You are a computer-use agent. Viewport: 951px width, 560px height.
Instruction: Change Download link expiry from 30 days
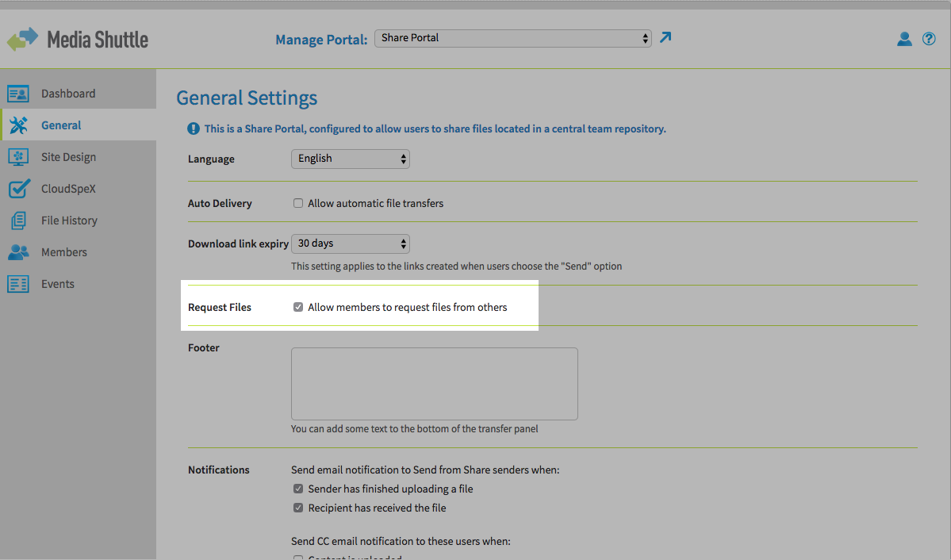coord(351,244)
